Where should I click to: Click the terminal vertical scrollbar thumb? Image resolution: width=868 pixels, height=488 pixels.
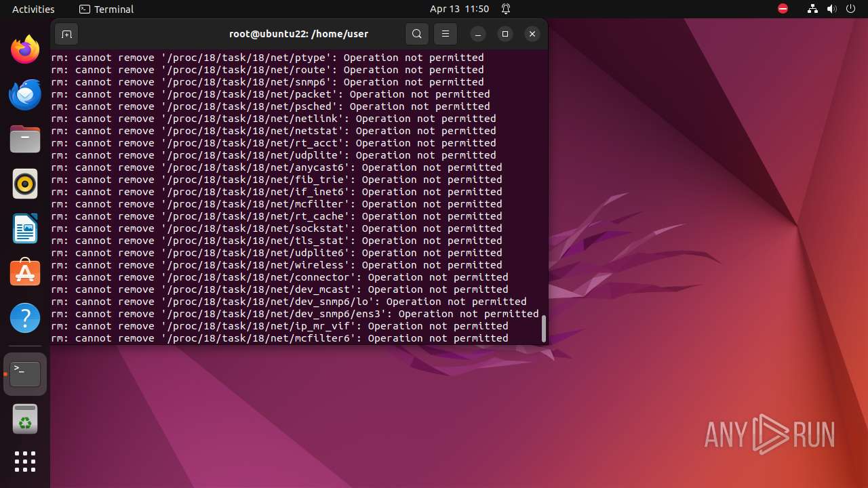click(x=543, y=329)
